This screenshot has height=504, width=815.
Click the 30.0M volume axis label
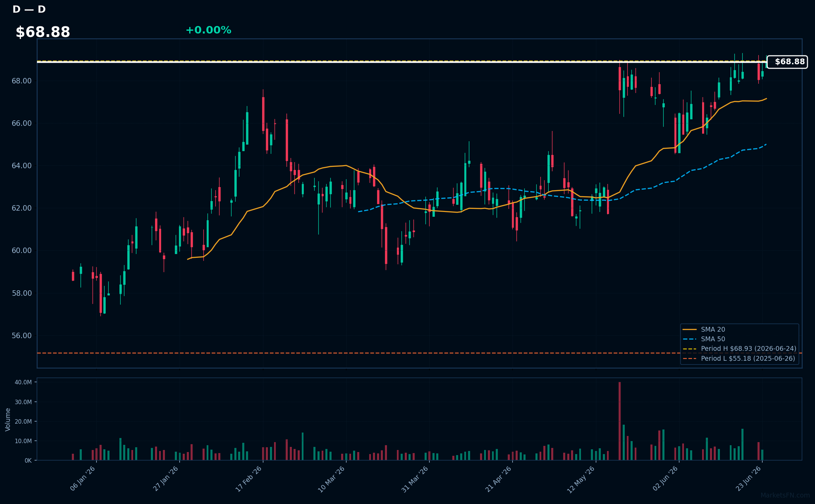point(23,402)
